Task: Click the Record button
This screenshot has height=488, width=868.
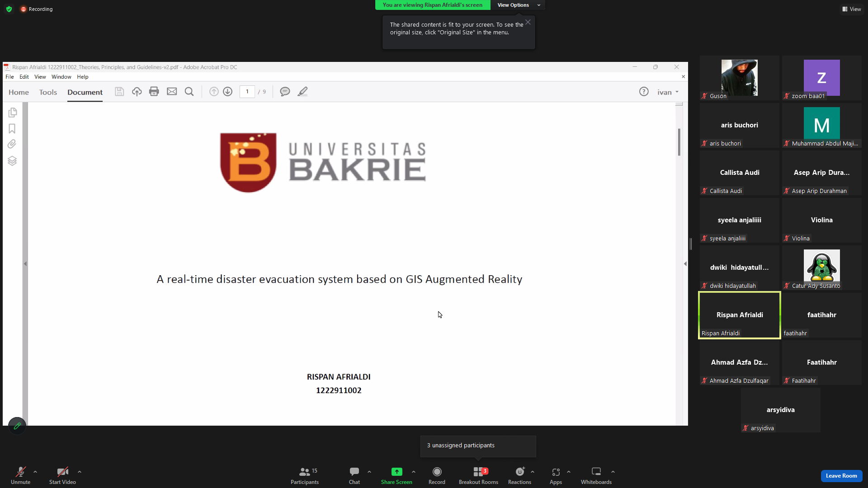Action: point(437,476)
